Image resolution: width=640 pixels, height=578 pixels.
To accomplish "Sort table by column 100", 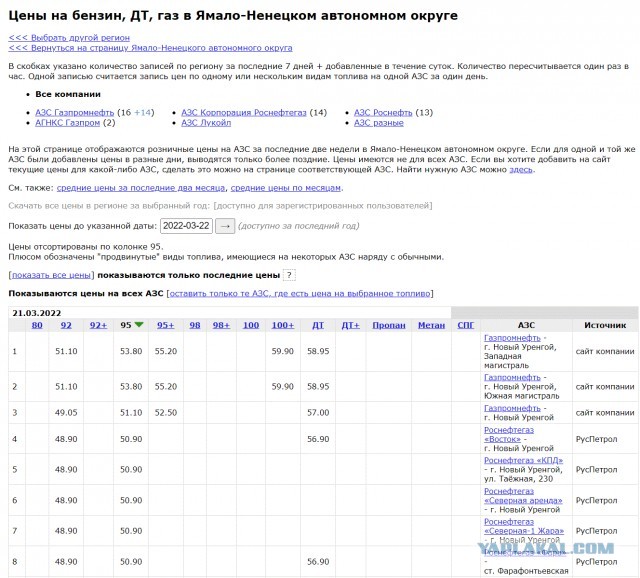I will 251,325.
